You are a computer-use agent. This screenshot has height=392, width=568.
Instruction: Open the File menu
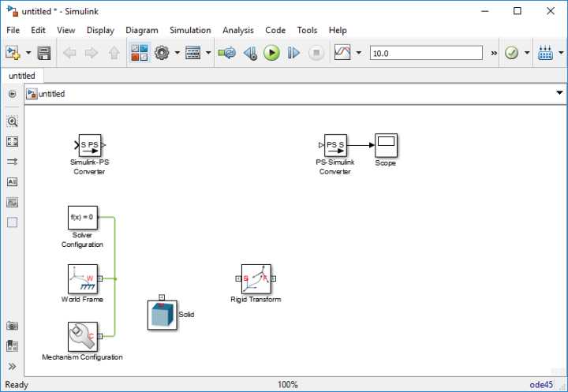pyautogui.click(x=13, y=31)
